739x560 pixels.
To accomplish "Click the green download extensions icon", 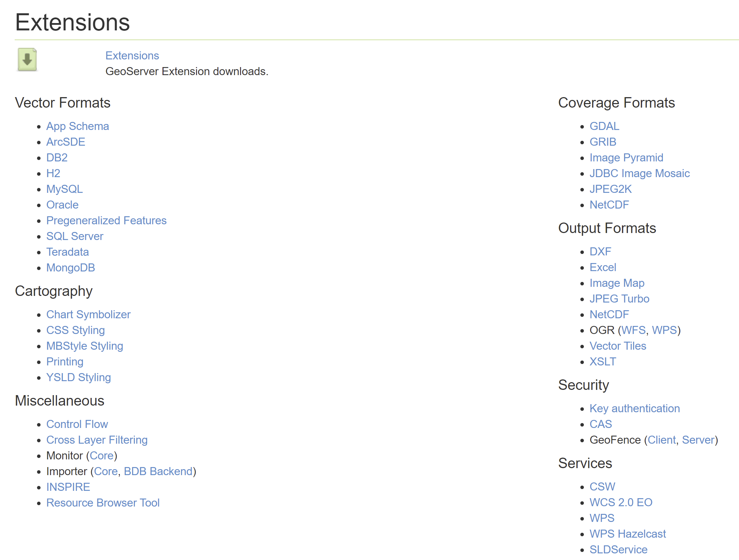I will (27, 59).
